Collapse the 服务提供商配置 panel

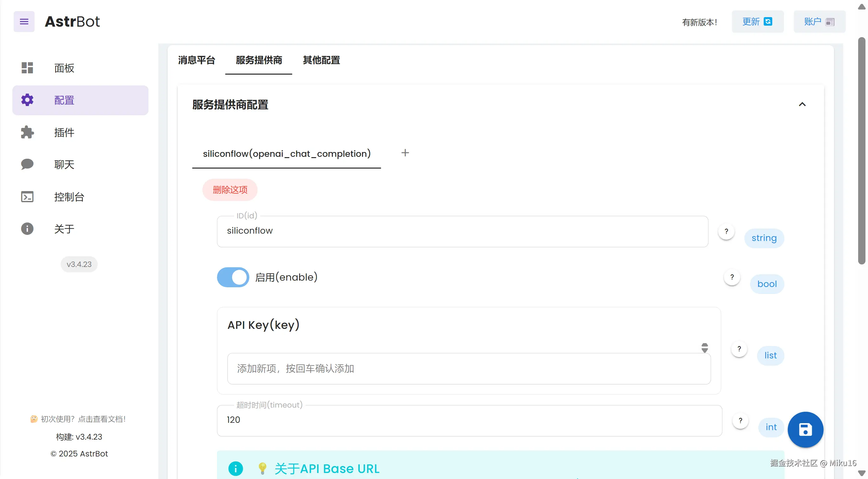pyautogui.click(x=802, y=104)
